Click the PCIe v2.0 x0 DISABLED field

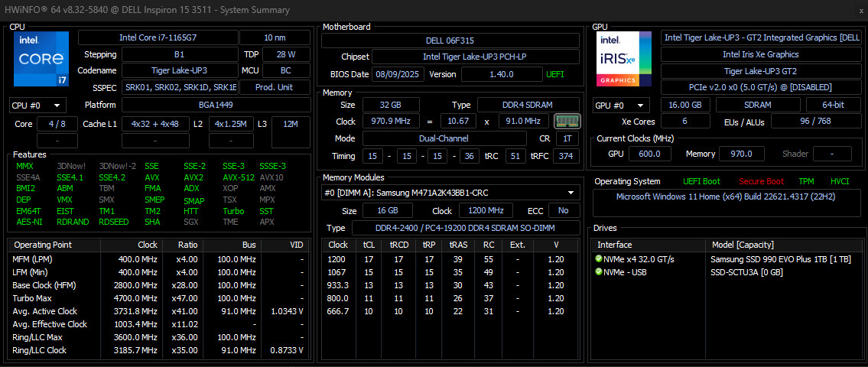(x=761, y=87)
